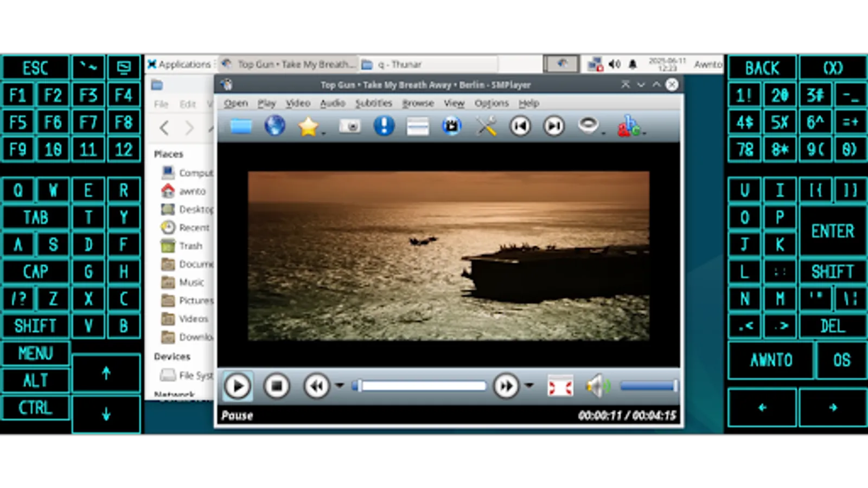Skip to next item with the next icon

pyautogui.click(x=553, y=126)
